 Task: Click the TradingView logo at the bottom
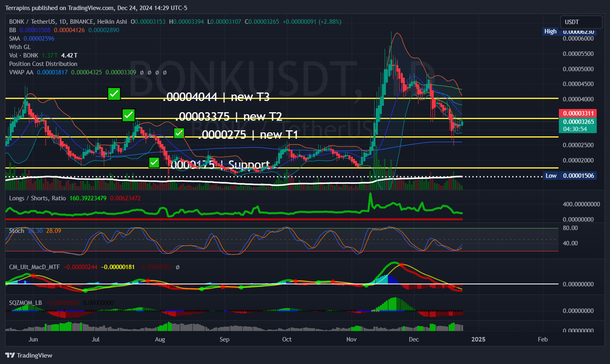click(x=29, y=355)
